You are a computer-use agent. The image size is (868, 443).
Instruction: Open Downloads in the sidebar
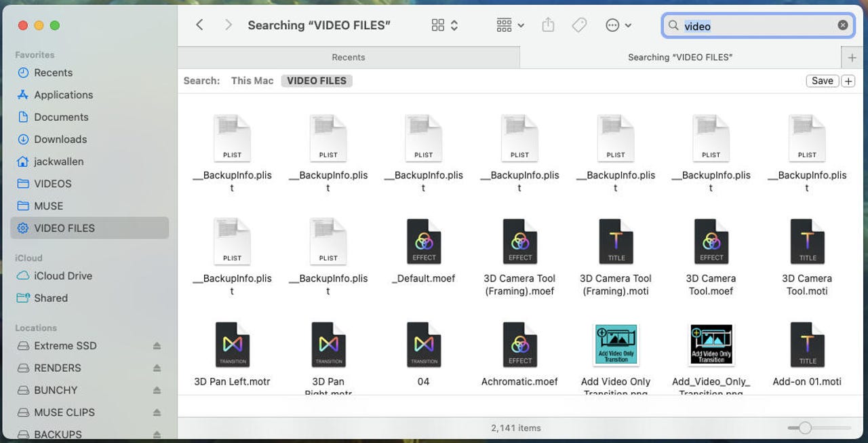[x=60, y=139]
